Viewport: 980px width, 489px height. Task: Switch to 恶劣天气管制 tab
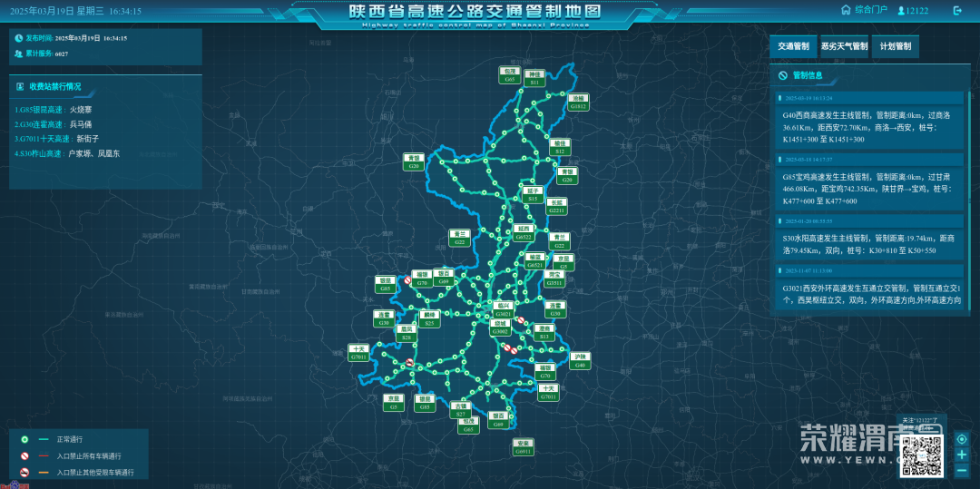(844, 46)
